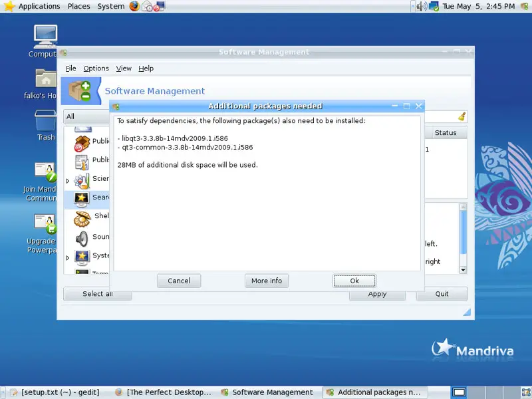Confirm dependencies with the Ok button

pyautogui.click(x=354, y=281)
